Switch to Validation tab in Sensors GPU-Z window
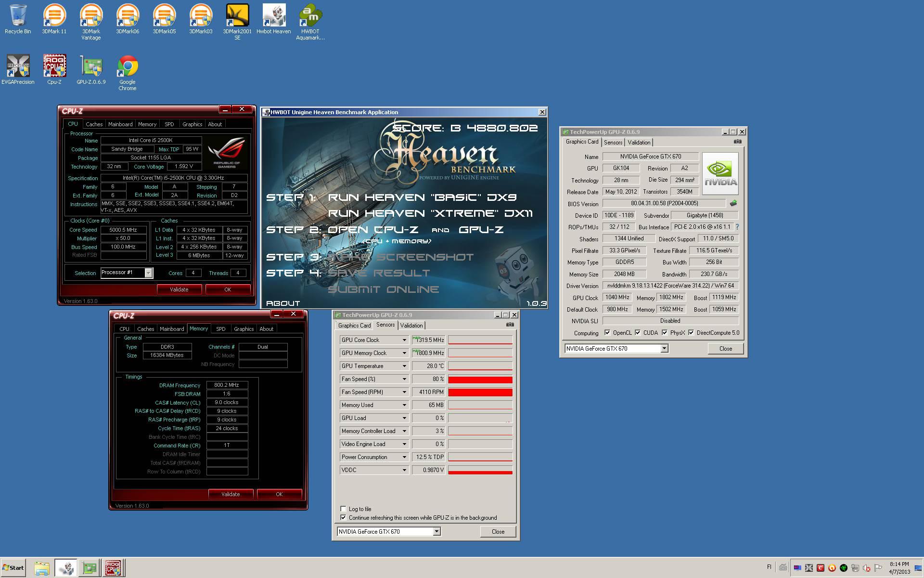This screenshot has height=578, width=924. pyautogui.click(x=411, y=325)
